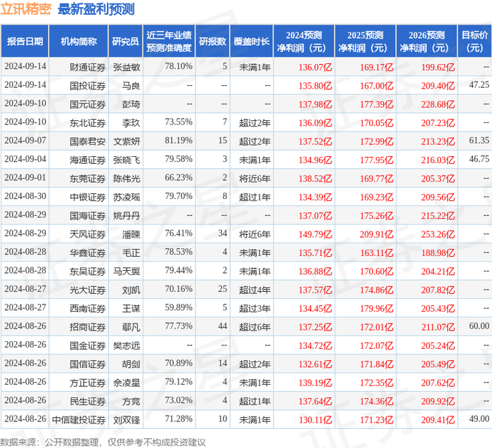492x448 pixels.
Task: Click the 2024预测净利润 header
Action: (x=304, y=41)
